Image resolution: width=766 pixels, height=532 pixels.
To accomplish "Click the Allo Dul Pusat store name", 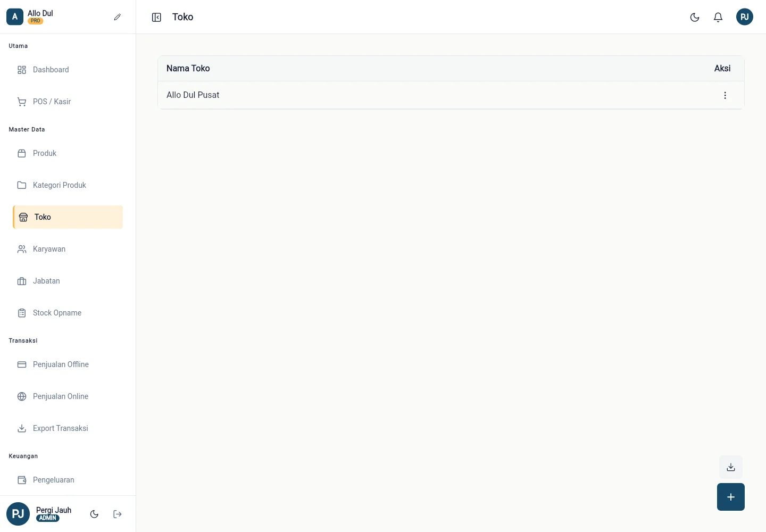I will coord(193,95).
